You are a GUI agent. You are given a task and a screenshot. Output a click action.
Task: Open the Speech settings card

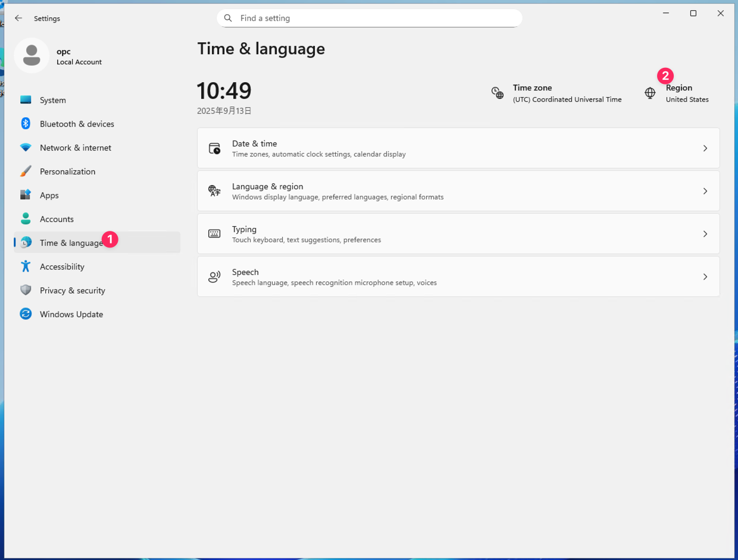(458, 277)
